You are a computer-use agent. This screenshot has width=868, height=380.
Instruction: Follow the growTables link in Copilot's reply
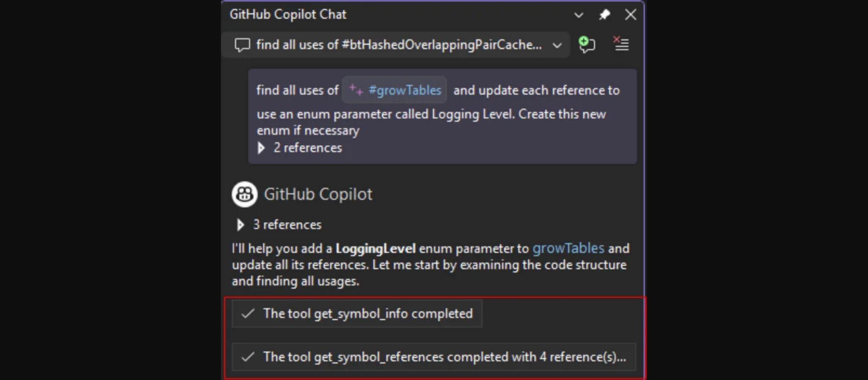568,248
